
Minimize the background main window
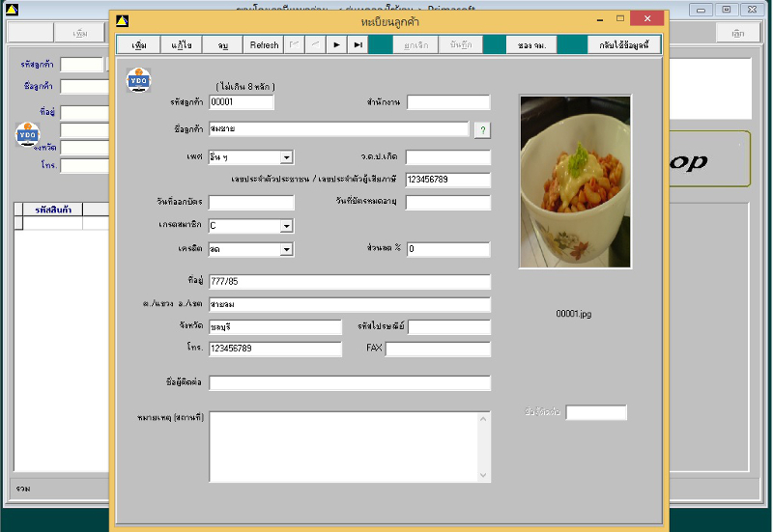701,10
